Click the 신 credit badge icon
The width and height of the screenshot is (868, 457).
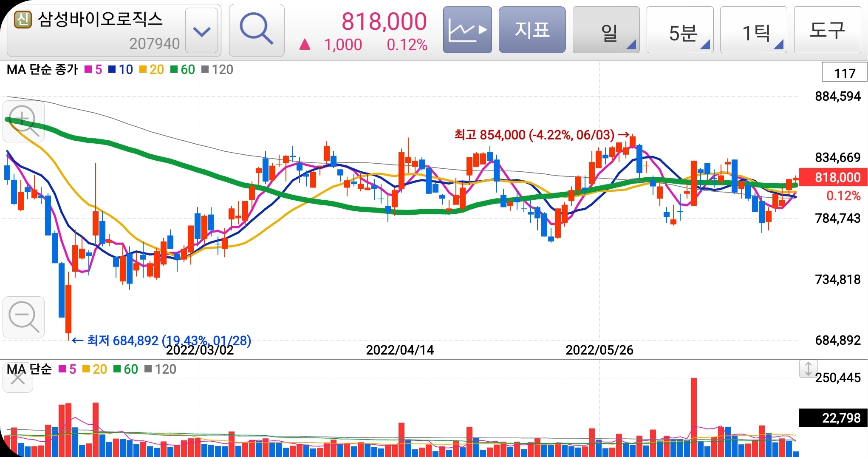23,20
